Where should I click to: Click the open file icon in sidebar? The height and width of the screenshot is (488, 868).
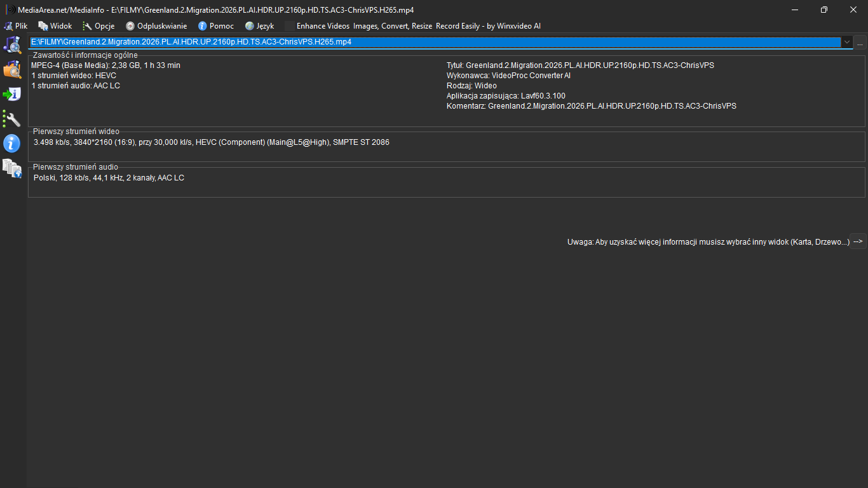(13, 44)
